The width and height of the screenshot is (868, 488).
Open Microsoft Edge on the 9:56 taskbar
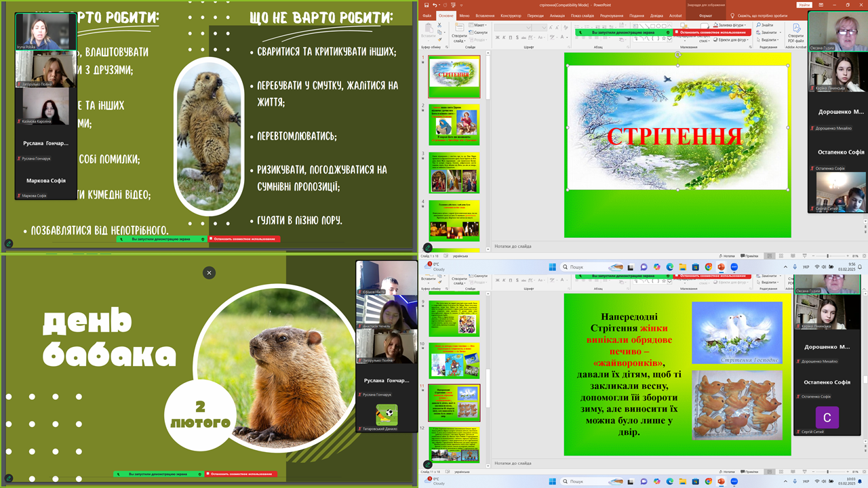(670, 267)
